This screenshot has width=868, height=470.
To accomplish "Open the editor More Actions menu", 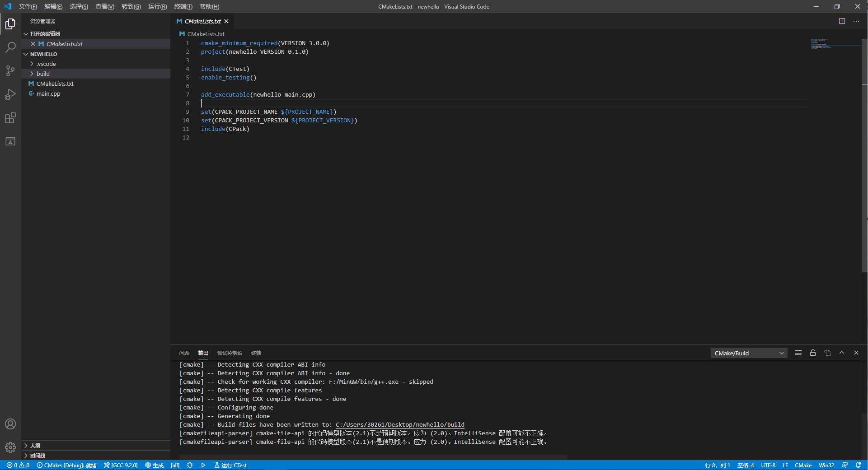I will pyautogui.click(x=856, y=21).
